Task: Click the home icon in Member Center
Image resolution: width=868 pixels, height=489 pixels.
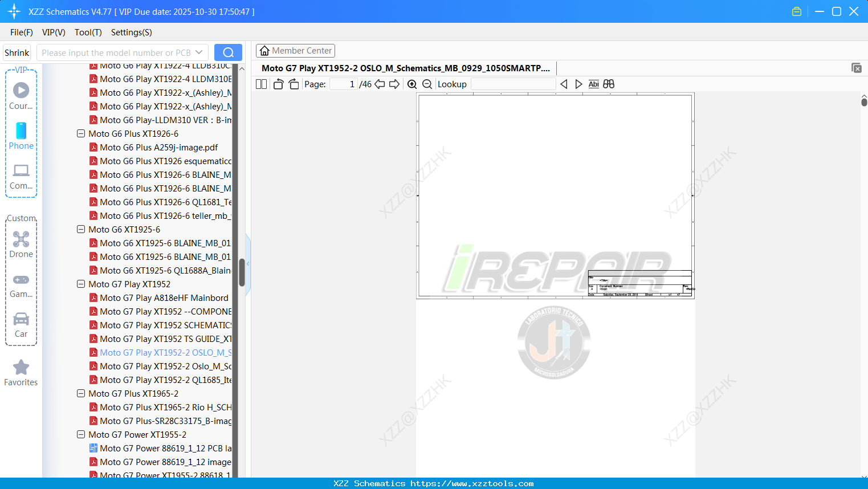Action: (264, 51)
